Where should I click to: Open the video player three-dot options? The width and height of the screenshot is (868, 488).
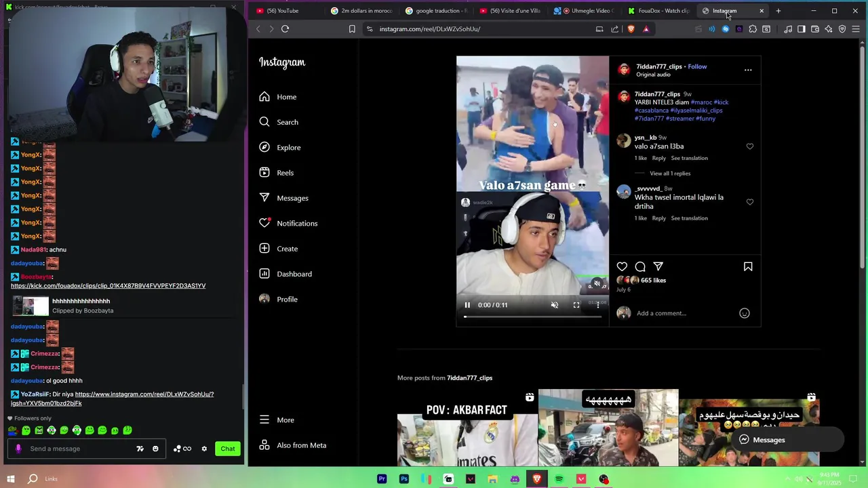click(597, 305)
